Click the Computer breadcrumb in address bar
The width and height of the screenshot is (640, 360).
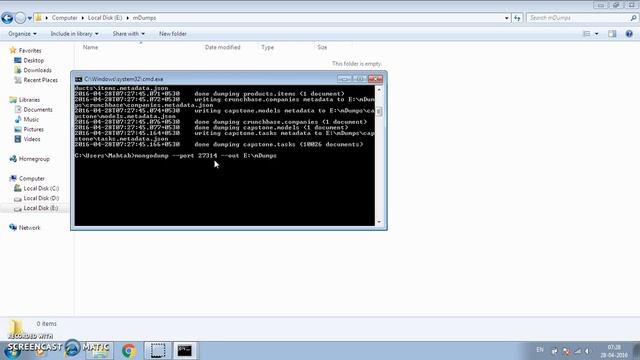click(64, 18)
